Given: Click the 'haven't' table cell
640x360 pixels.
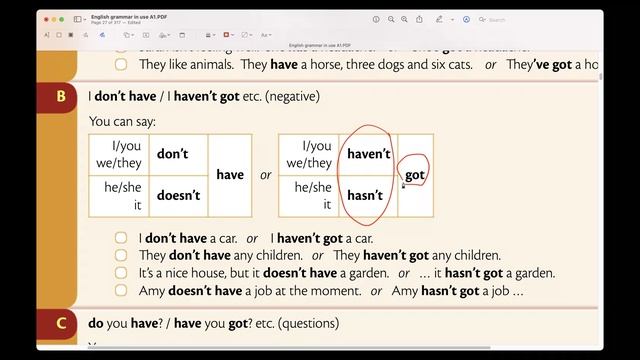Looking at the screenshot, I should click(x=368, y=154).
